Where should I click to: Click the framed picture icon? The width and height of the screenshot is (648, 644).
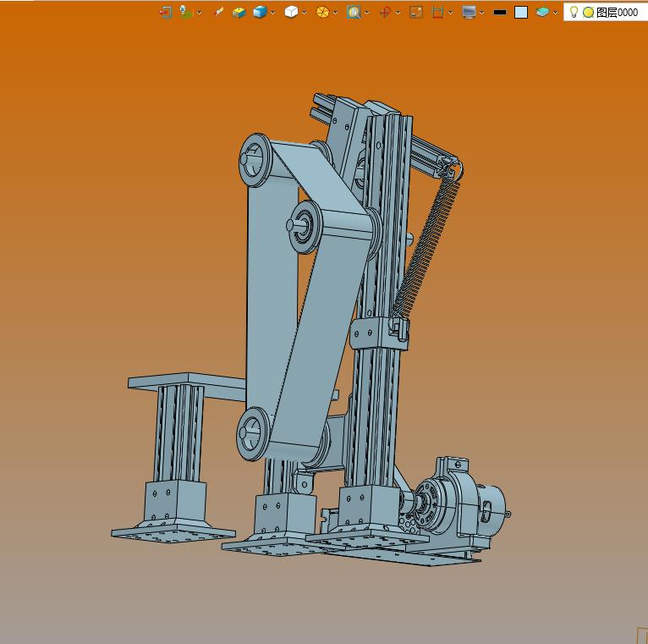point(415,12)
